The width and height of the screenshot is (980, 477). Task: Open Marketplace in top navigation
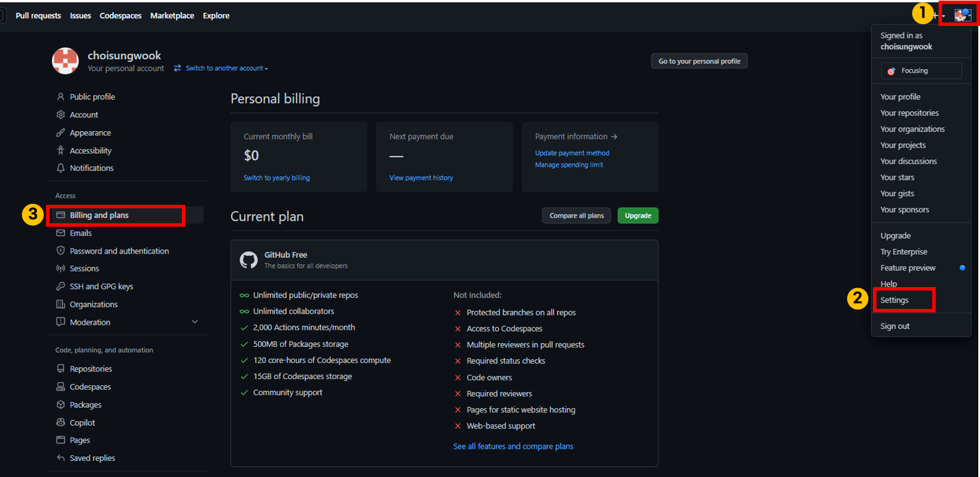(x=172, y=16)
